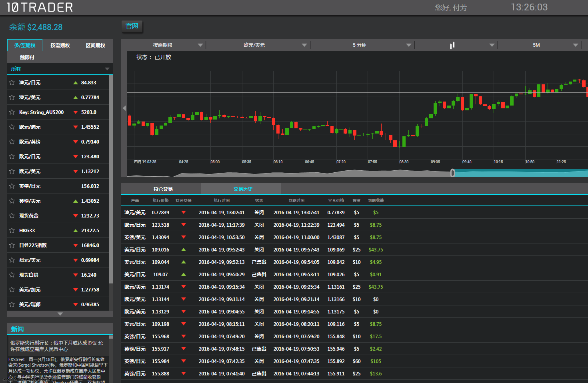Click the asset list vertical scrollbar
The image size is (588, 383).
pos(111,179)
